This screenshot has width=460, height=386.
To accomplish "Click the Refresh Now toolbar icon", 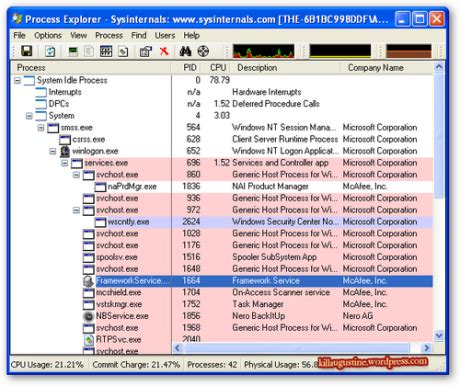I will click(x=50, y=51).
